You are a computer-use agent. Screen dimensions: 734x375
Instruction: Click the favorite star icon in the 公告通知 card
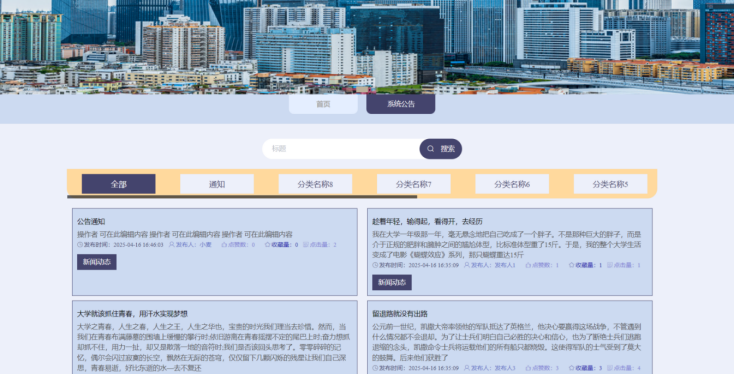268,244
